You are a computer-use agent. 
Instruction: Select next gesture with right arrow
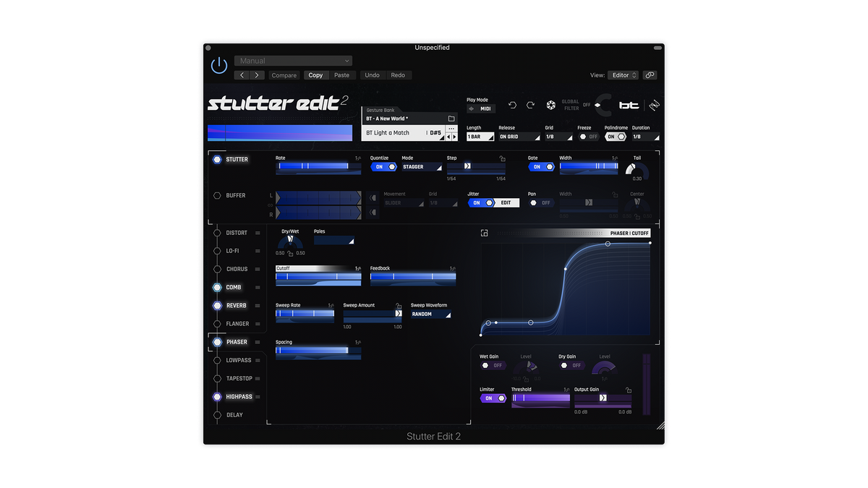tap(454, 137)
